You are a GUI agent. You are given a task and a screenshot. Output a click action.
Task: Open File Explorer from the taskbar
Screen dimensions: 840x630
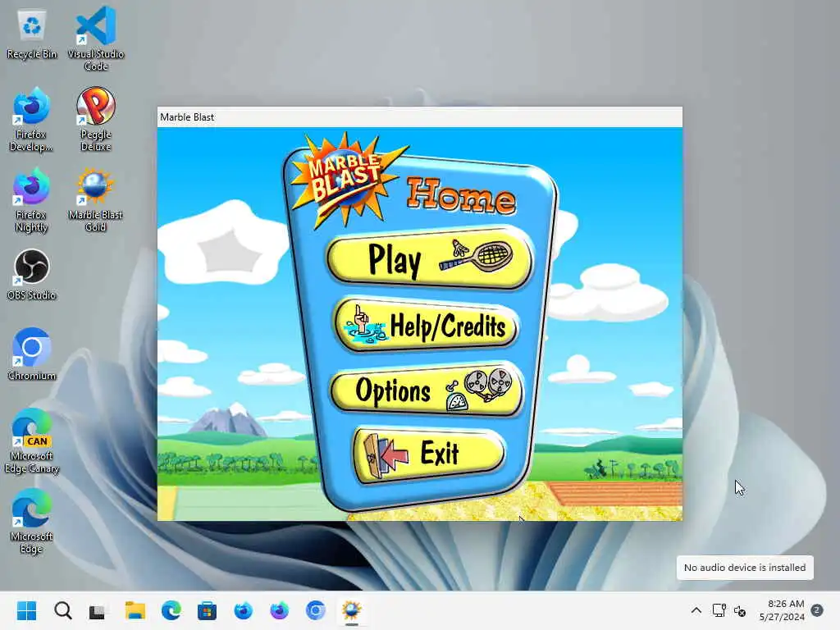[x=135, y=610]
